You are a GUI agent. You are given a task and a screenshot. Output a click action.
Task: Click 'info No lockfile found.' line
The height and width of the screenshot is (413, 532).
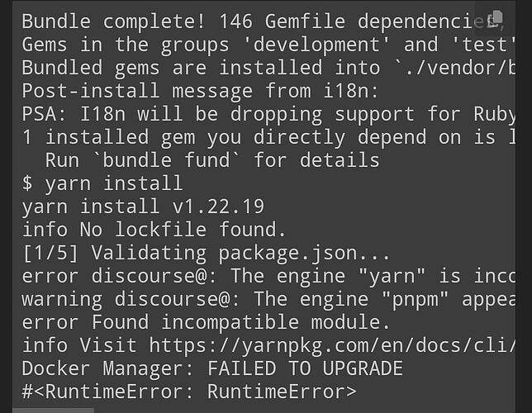(154, 229)
